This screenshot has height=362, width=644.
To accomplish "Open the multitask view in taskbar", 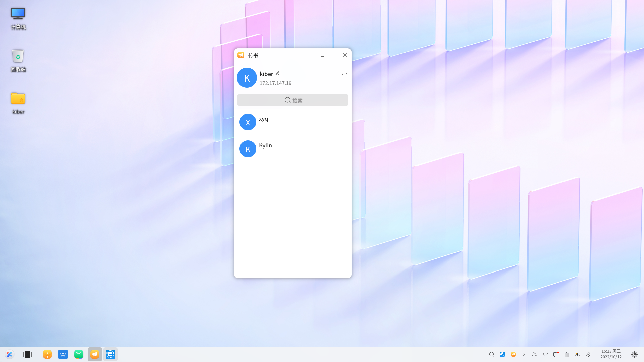I will 28,354.
